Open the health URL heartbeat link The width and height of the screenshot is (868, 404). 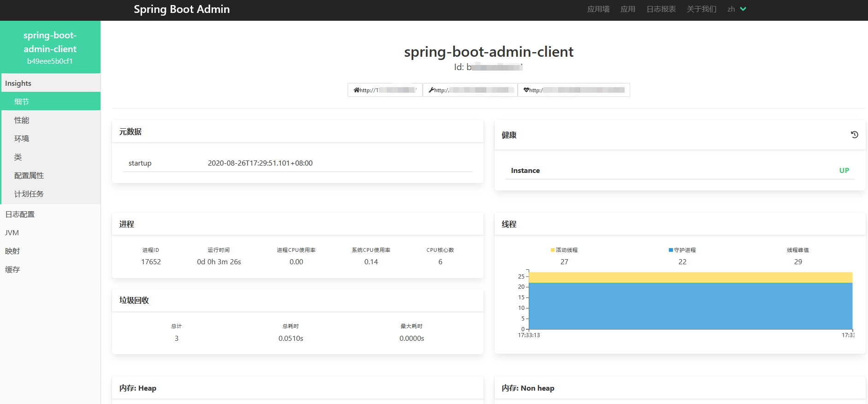(574, 90)
